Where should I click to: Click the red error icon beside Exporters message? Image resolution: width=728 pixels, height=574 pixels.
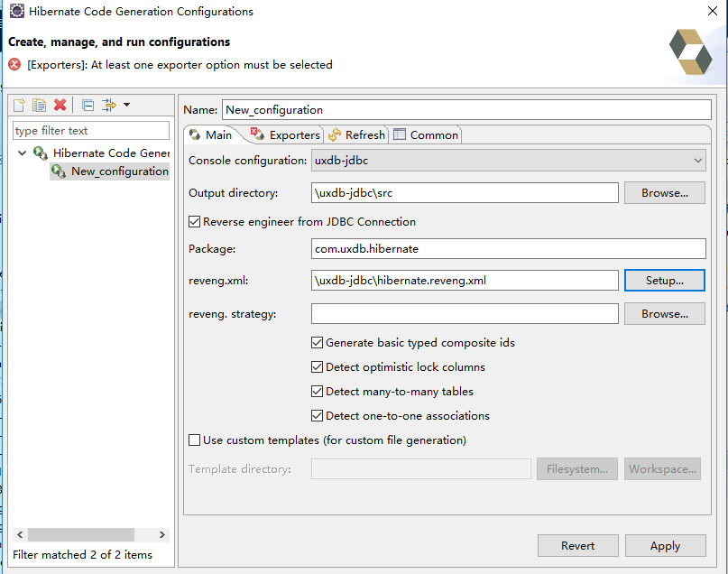coord(14,65)
